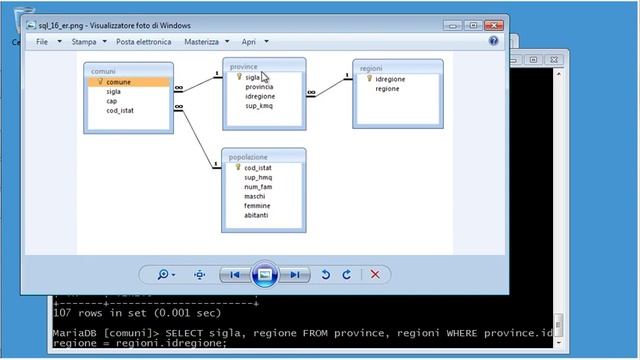The image size is (640, 360).
Task: Rotate the image counterclockwise
Action: click(325, 275)
